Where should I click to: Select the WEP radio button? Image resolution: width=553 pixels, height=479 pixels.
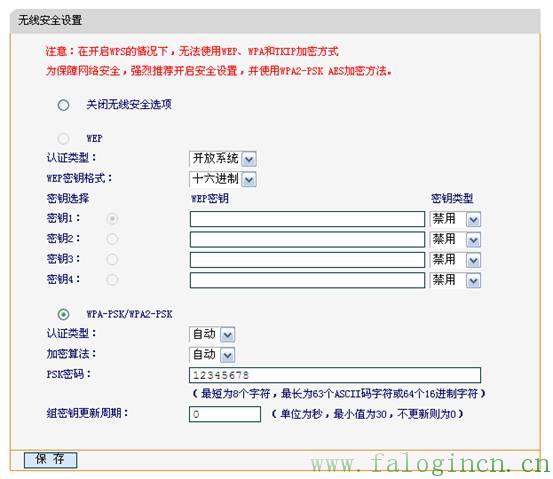[63, 139]
